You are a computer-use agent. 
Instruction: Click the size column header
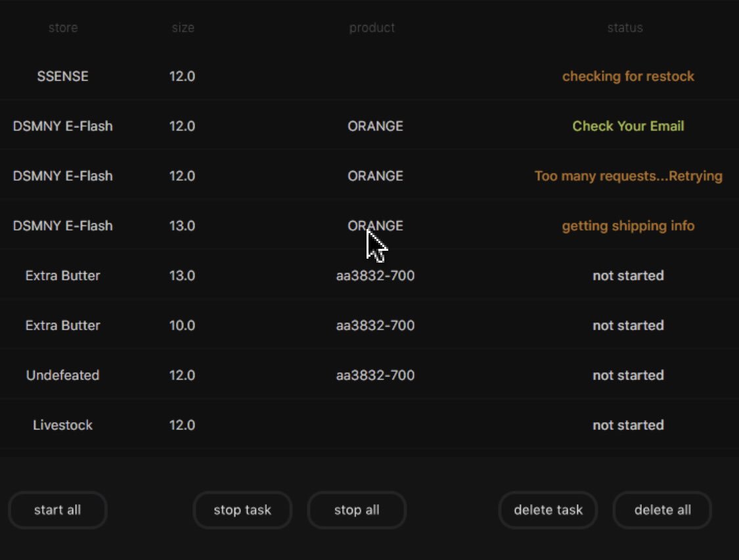coord(183,28)
